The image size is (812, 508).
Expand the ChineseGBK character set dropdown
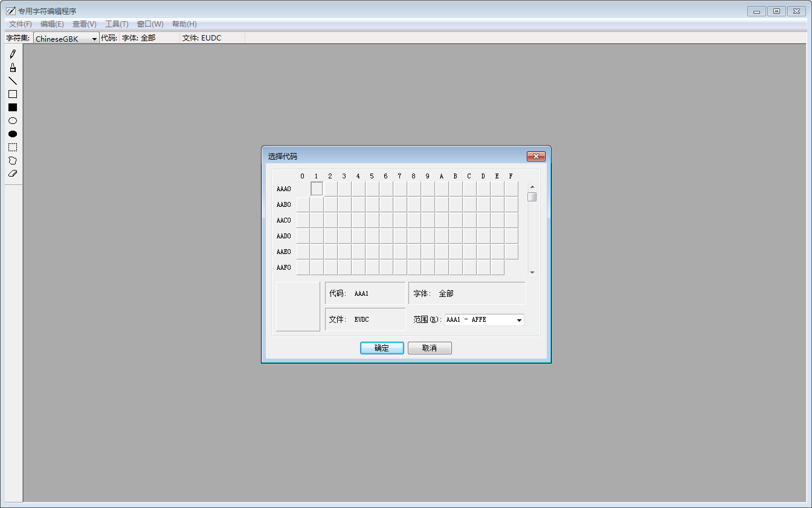click(94, 39)
